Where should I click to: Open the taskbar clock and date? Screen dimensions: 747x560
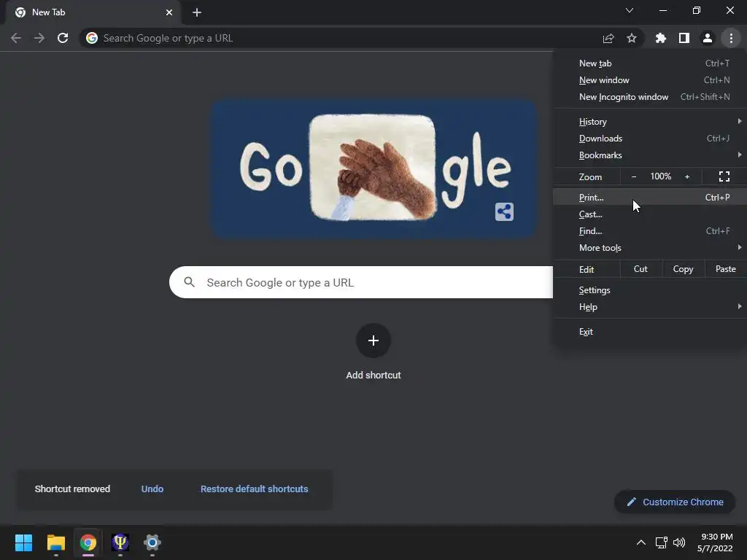point(716,542)
